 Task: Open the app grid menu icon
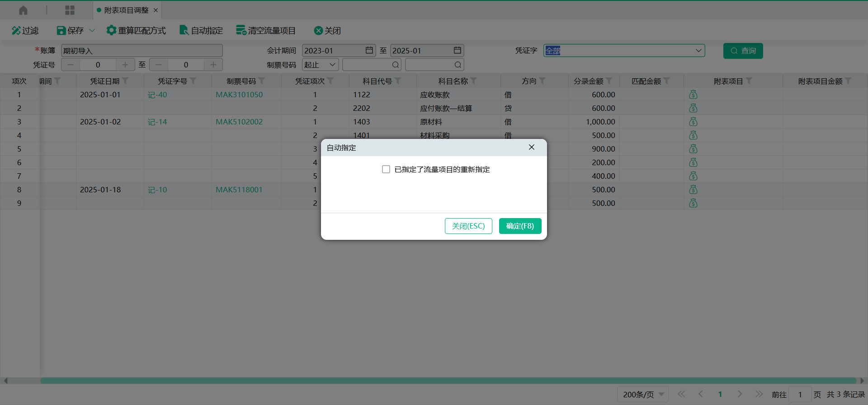click(70, 10)
